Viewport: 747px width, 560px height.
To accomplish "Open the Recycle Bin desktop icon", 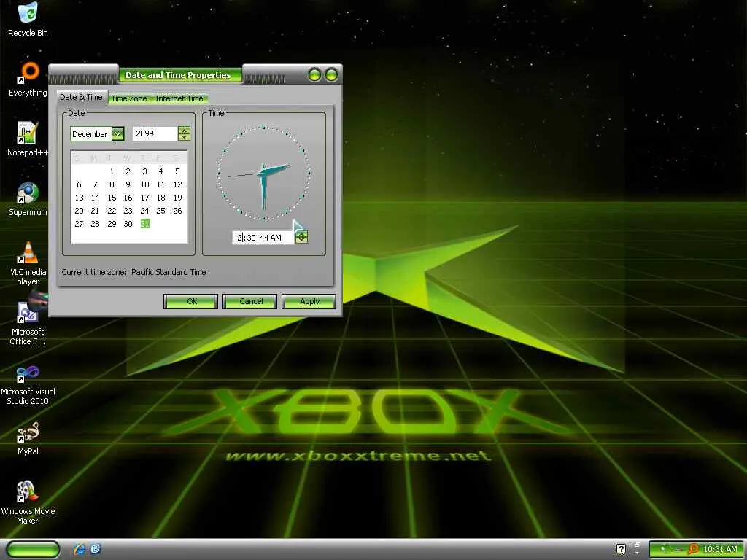I will point(28,19).
